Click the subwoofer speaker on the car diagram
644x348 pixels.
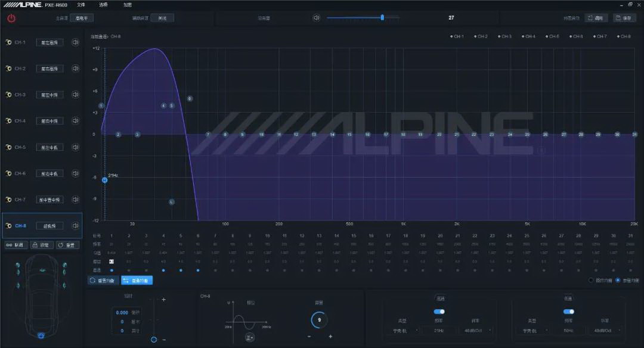pos(41,335)
